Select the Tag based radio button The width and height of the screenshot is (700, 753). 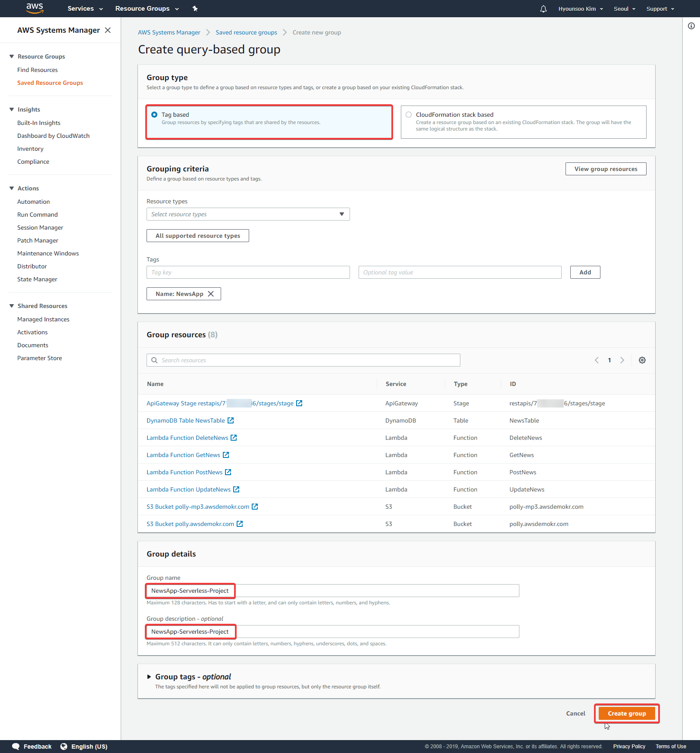pos(154,115)
